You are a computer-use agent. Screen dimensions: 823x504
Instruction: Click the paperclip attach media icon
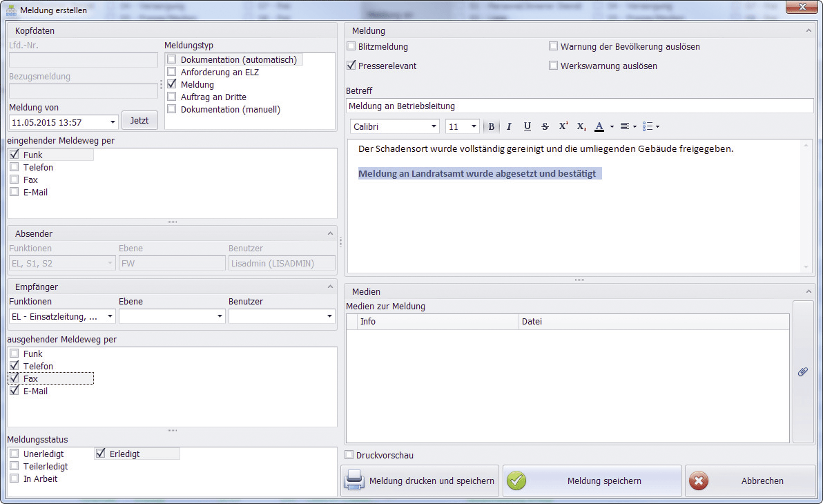pos(803,371)
